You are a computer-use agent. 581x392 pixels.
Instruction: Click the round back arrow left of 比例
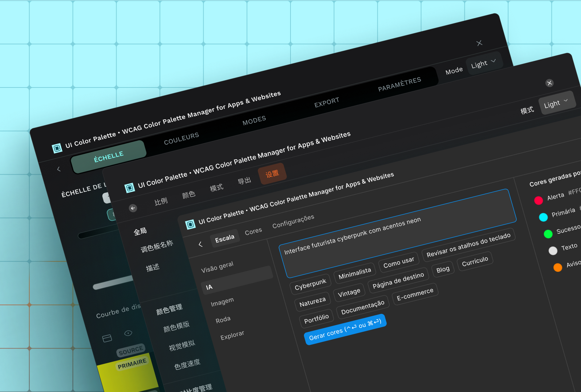133,208
